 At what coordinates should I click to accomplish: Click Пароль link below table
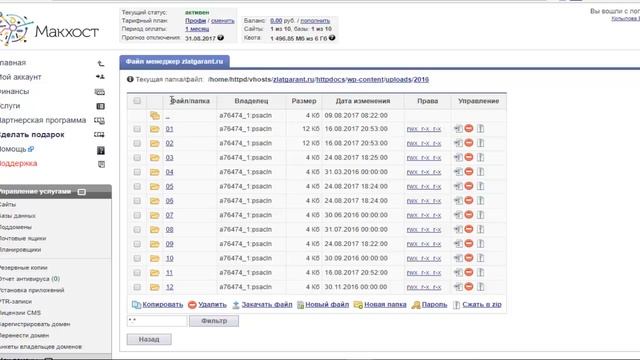pos(434,304)
